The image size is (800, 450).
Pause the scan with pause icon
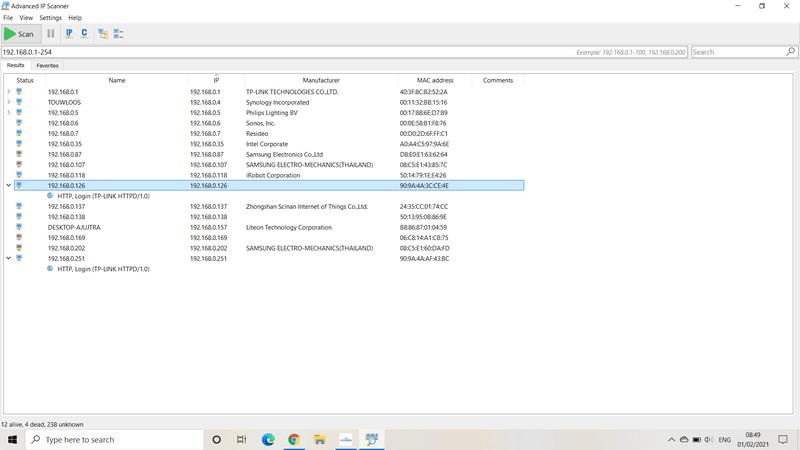click(51, 34)
